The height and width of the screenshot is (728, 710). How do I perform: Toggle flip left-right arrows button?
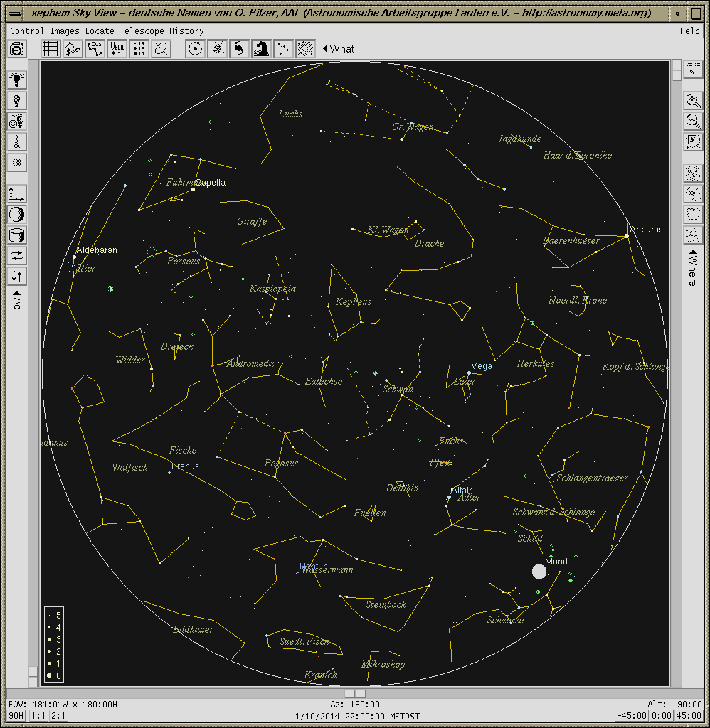(17, 256)
